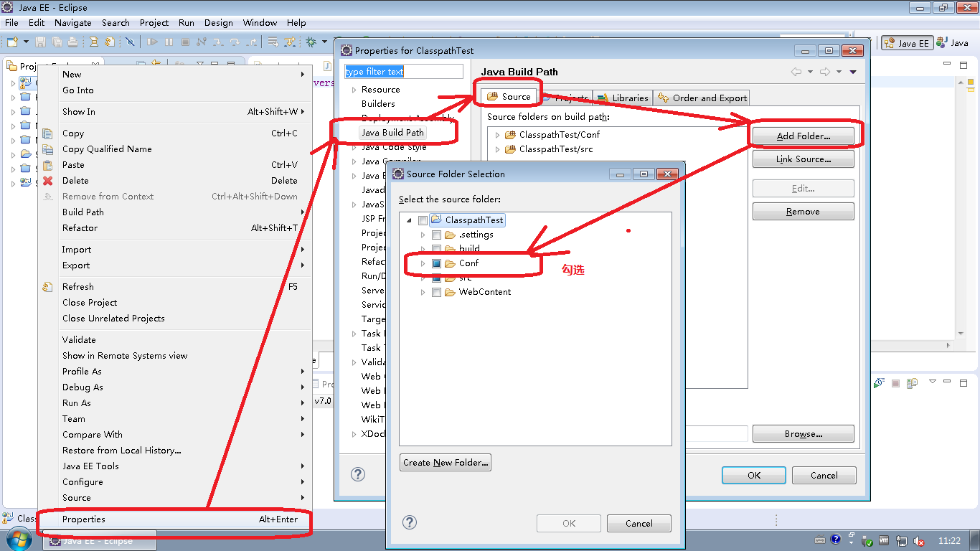This screenshot has width=980, height=551.
Task: Click Cancel in Source Folder Selection
Action: (x=639, y=524)
